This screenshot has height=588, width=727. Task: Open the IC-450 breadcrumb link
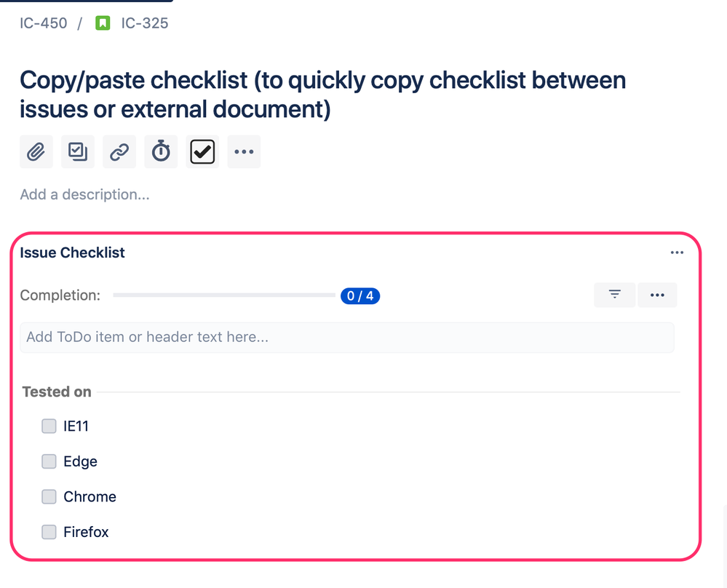tap(43, 23)
